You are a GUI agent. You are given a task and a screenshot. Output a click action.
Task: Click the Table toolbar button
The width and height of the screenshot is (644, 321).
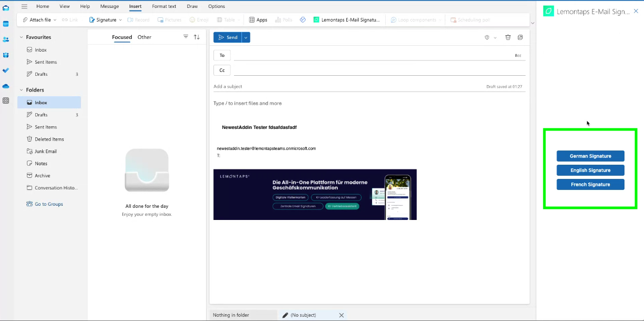coord(226,20)
